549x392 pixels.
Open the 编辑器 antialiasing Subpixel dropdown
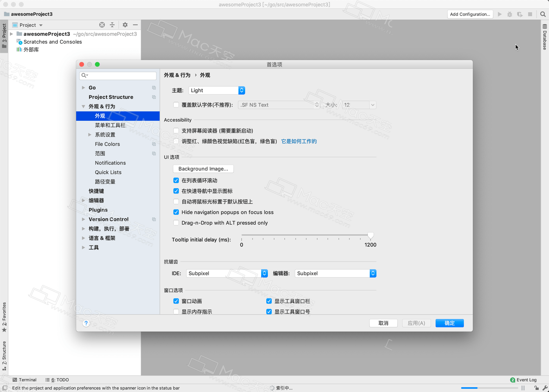click(x=336, y=273)
